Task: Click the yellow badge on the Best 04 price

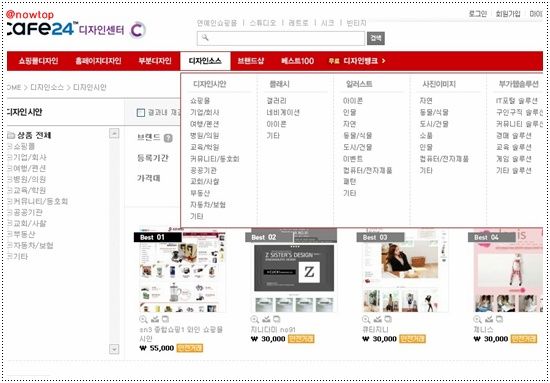Action: pos(524,339)
